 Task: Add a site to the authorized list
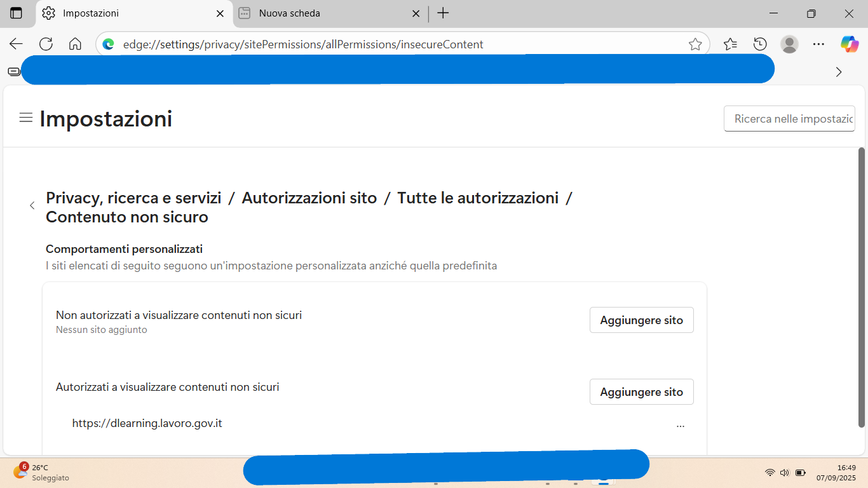pos(642,392)
